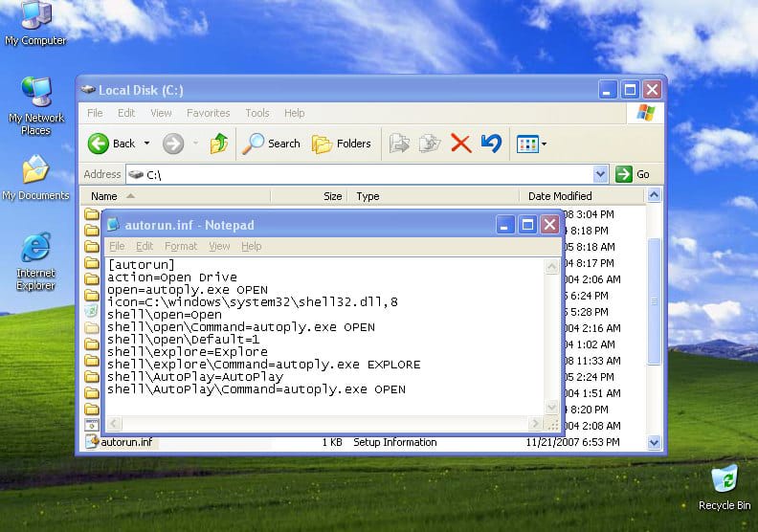758x532 pixels.
Task: Open Notepad's Format menu
Action: [181, 247]
